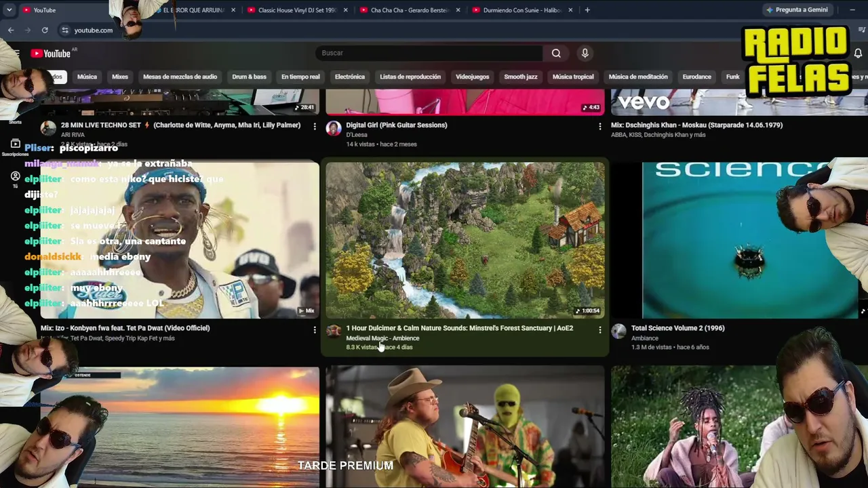This screenshot has width=868, height=488.
Task: Visit the ARI RIVA channel name link
Action: [74, 135]
